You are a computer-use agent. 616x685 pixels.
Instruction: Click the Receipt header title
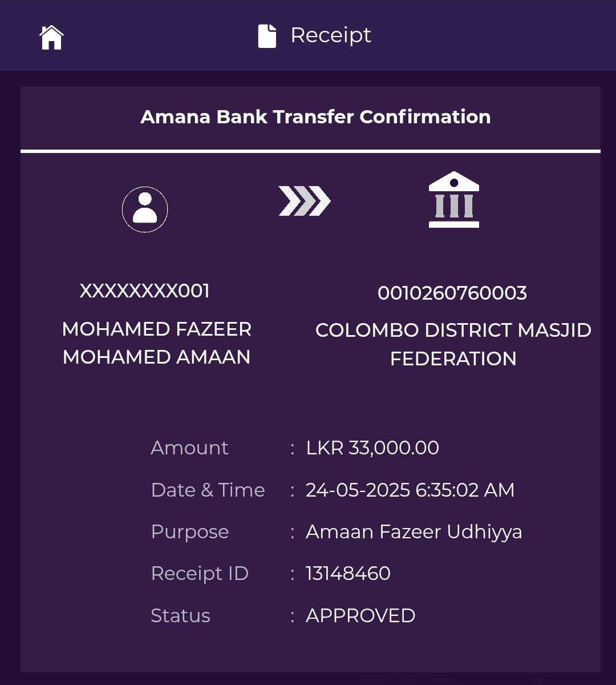(x=331, y=35)
